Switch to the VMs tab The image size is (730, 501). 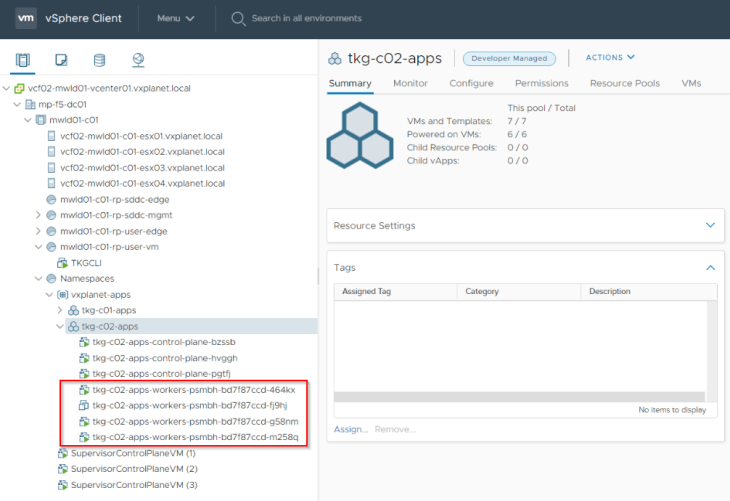tap(691, 83)
